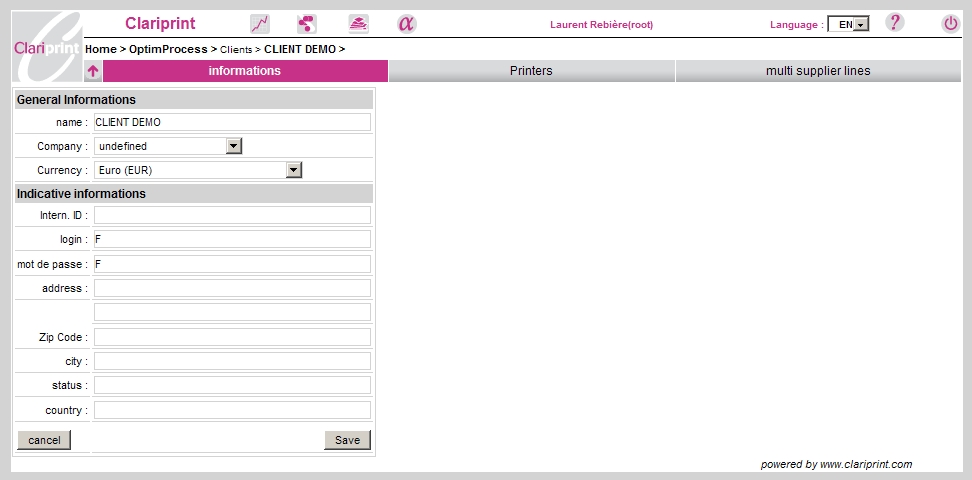Focus the name input field
972x480 pixels.
tap(232, 122)
